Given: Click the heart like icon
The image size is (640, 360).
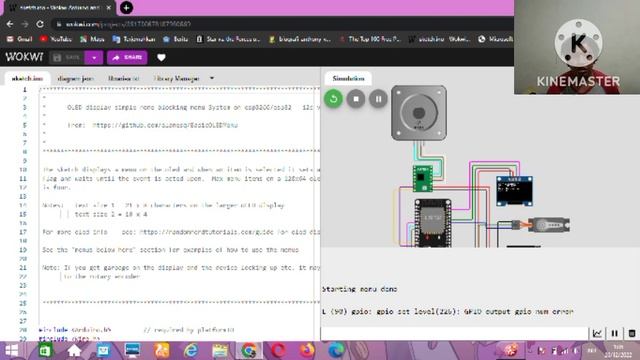Looking at the screenshot, I should coord(161,58).
